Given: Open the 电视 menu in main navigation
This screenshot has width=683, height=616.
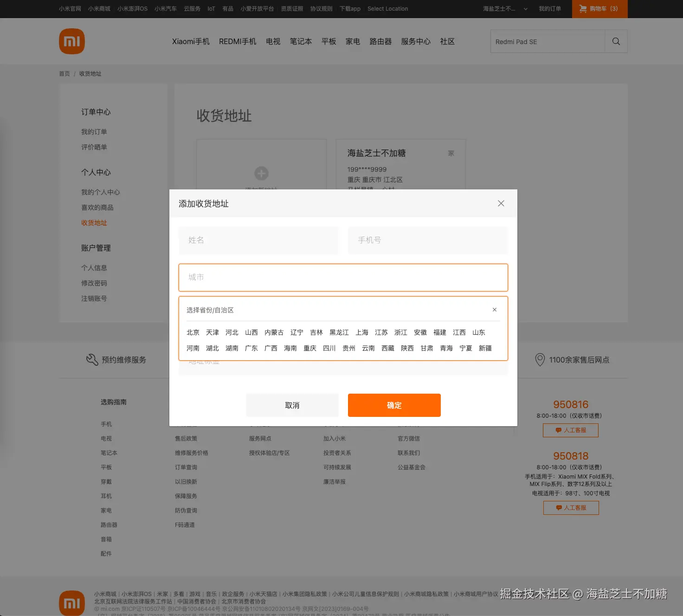Looking at the screenshot, I should tap(273, 41).
